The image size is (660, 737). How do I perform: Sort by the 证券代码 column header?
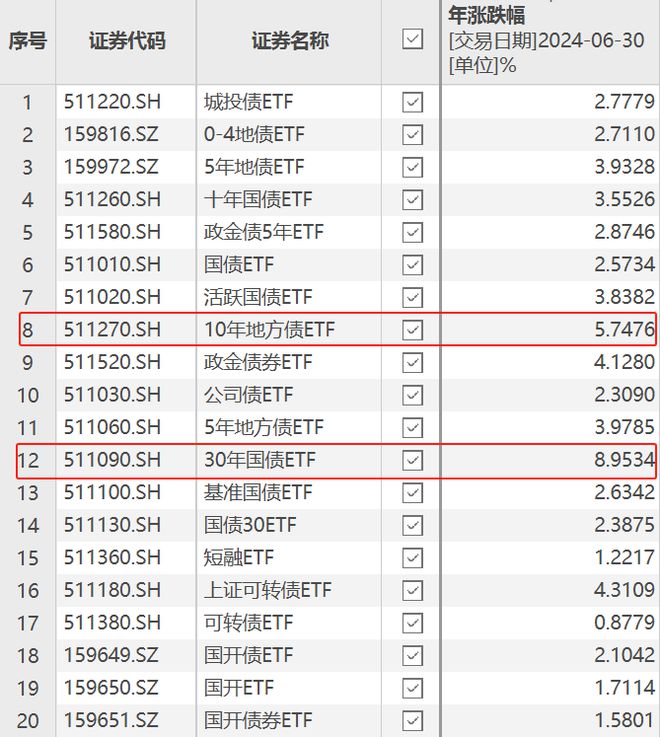coord(127,41)
